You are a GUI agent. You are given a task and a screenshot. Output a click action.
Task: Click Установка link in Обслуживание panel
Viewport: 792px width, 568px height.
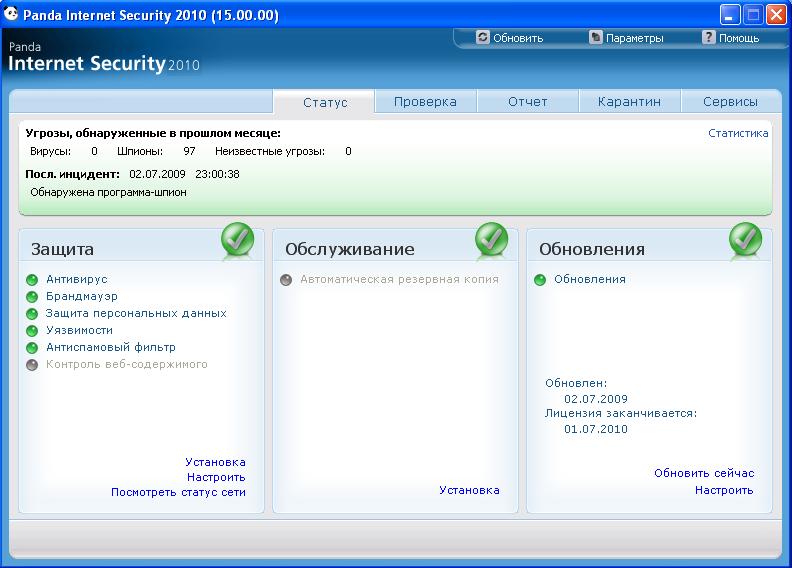pos(469,490)
